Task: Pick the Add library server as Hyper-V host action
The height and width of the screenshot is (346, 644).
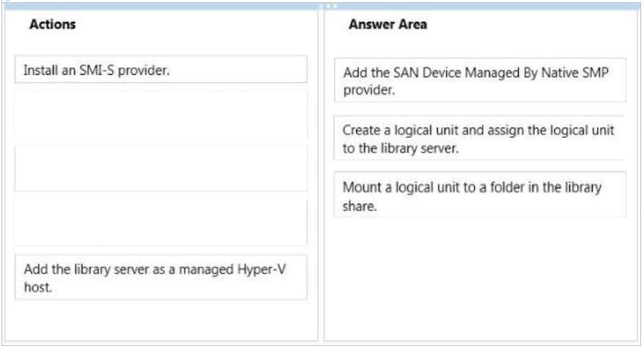Action: (161, 277)
